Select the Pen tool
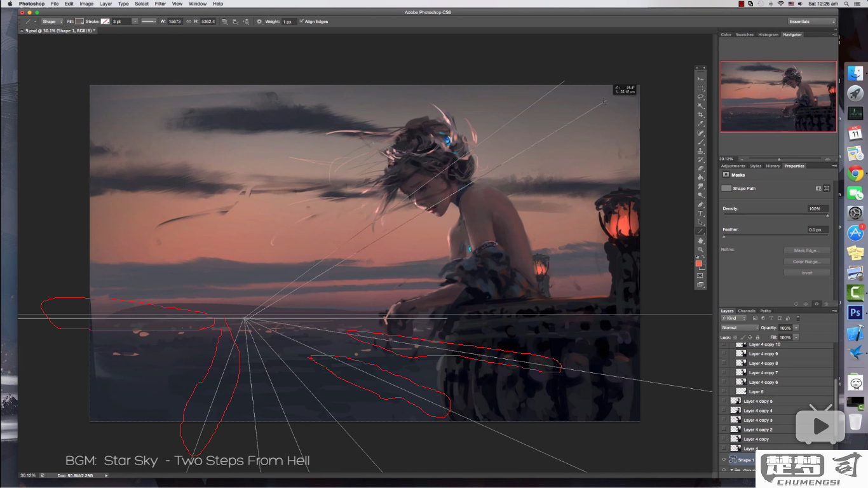The image size is (868, 488). click(x=701, y=204)
